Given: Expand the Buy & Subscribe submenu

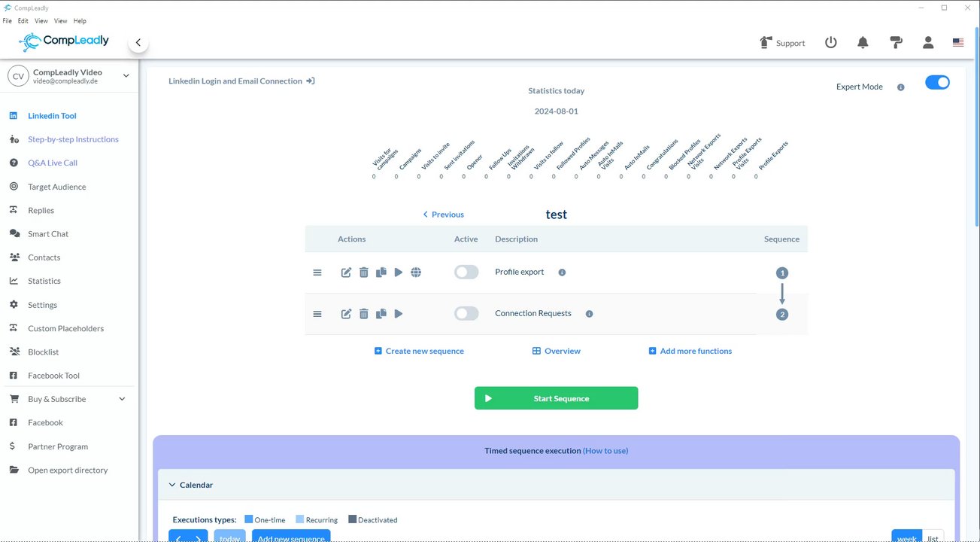Looking at the screenshot, I should (122, 399).
